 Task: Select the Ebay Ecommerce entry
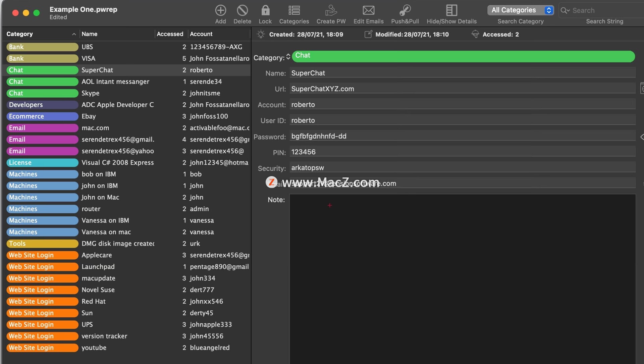(x=126, y=116)
